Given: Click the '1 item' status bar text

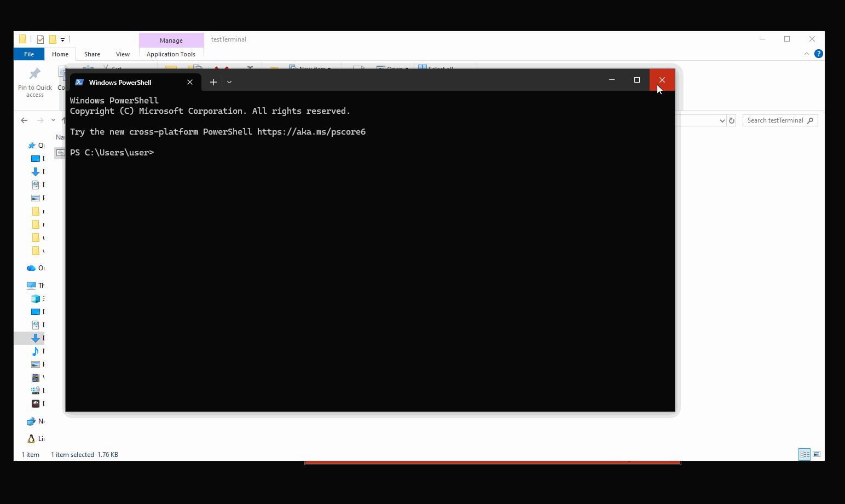Looking at the screenshot, I should 31,455.
